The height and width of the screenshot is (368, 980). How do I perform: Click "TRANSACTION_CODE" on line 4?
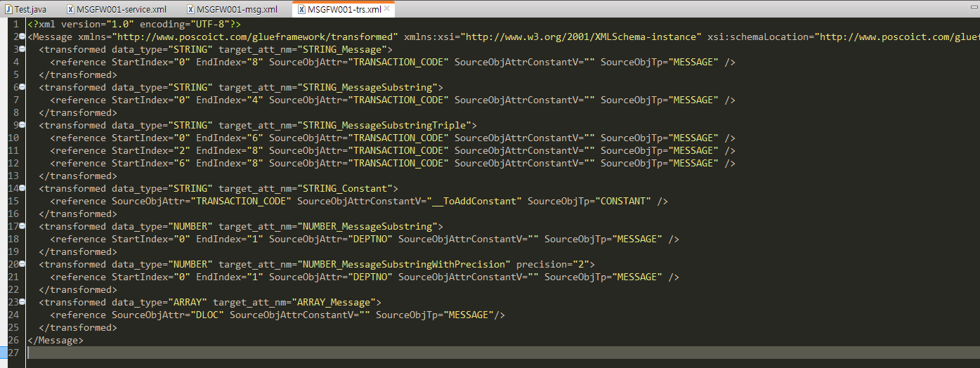click(398, 62)
